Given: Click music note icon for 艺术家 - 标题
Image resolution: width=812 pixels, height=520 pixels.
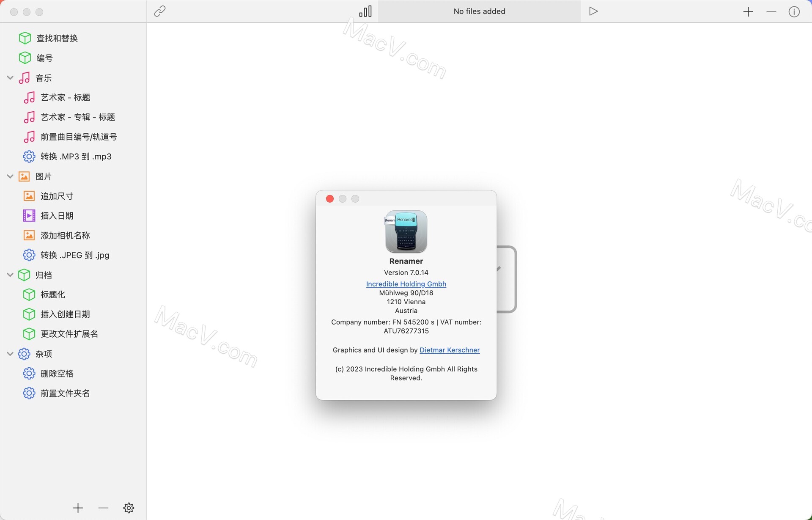Looking at the screenshot, I should tap(29, 97).
